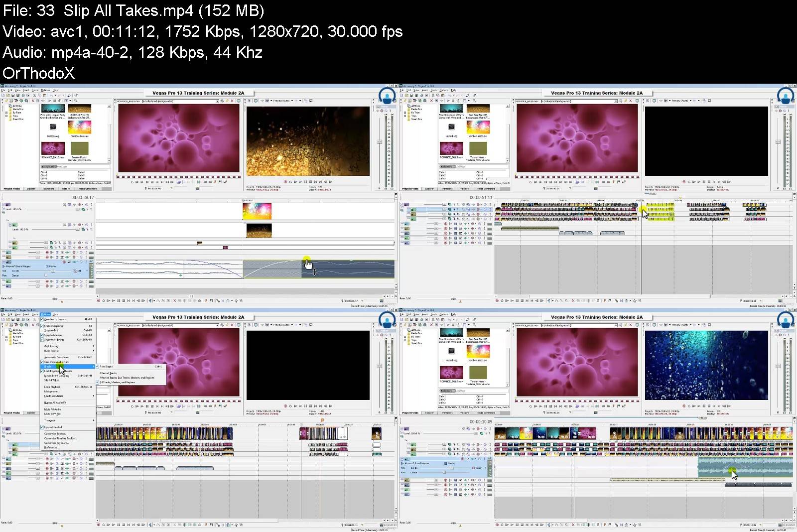Screen dimensions: 797x532
Task: Click Stop icon under the gold-dust video preview
Action: (x=310, y=182)
